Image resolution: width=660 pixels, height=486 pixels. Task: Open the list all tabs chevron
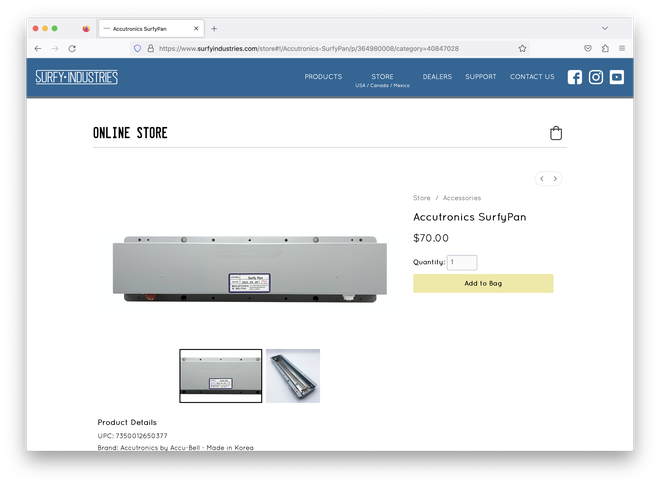point(605,28)
